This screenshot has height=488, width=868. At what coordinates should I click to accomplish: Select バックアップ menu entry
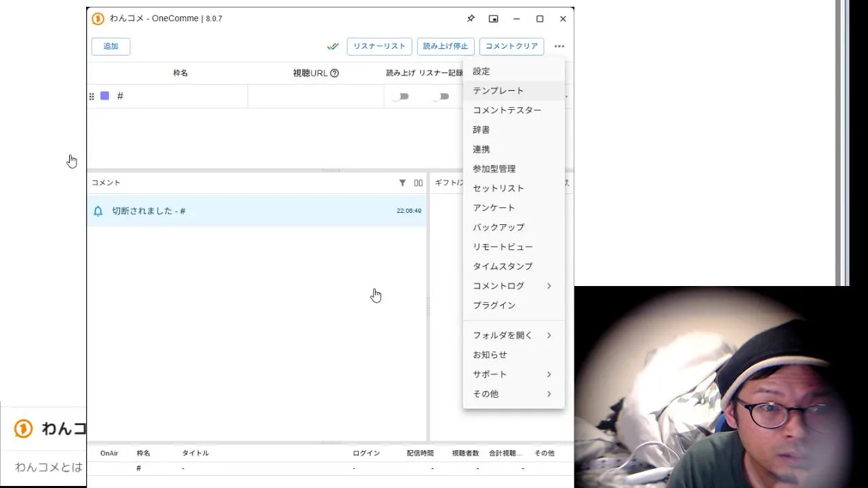[513, 227]
